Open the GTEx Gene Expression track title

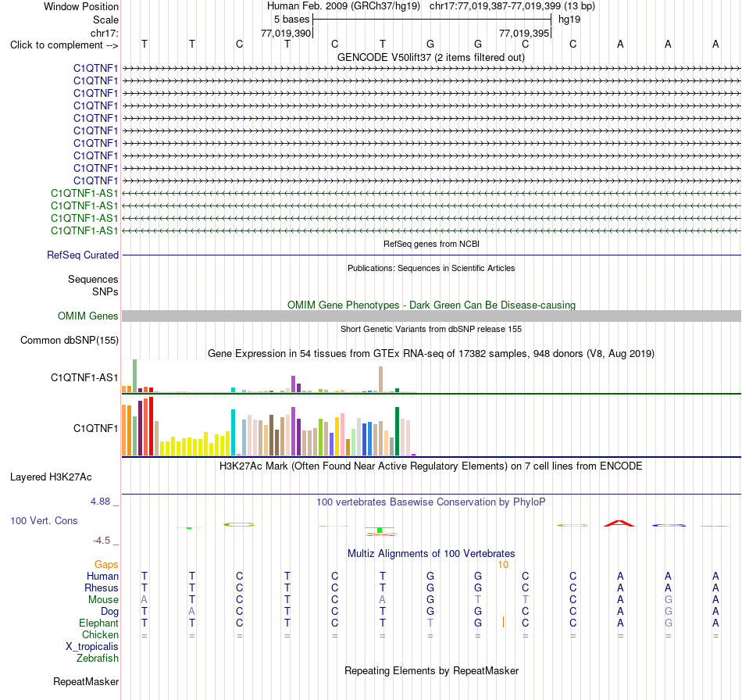(x=431, y=354)
